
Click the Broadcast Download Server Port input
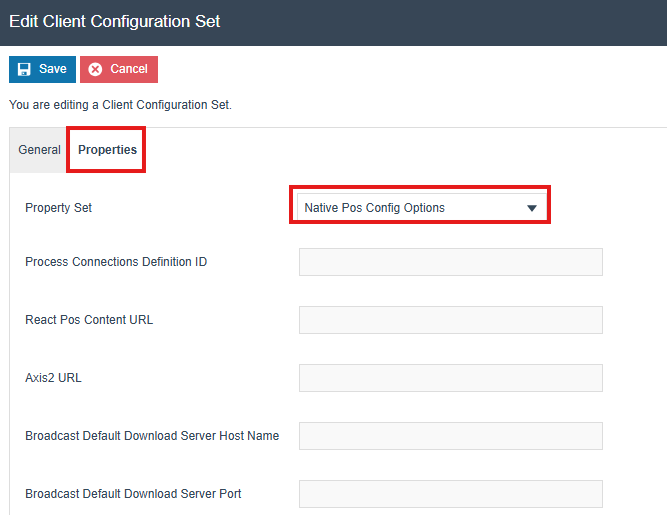450,494
